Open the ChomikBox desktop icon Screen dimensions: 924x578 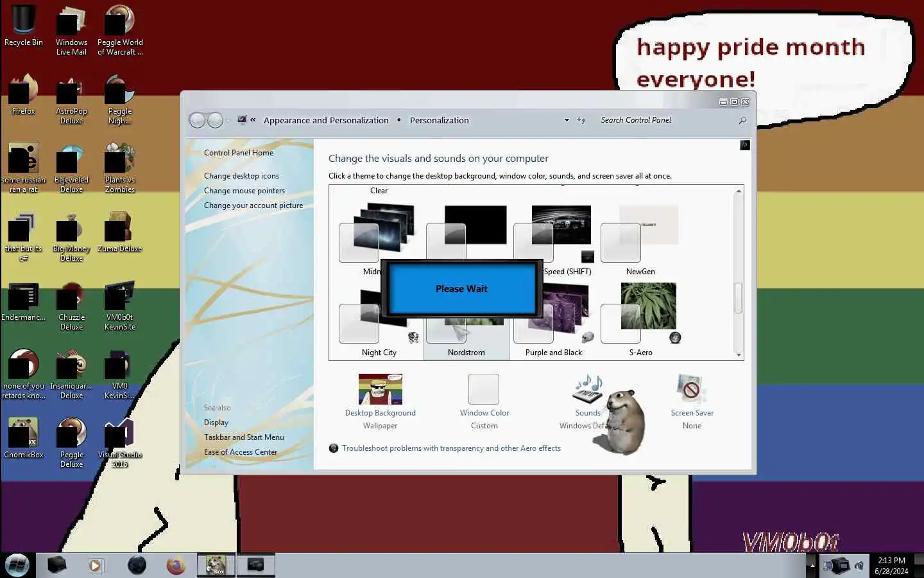coord(24,438)
